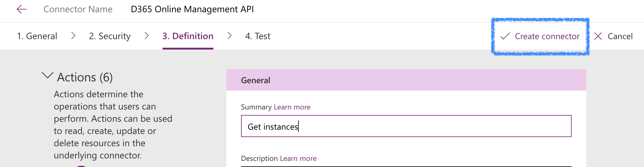Open Learn more link next to Summary
This screenshot has height=167, width=644.
click(x=292, y=107)
